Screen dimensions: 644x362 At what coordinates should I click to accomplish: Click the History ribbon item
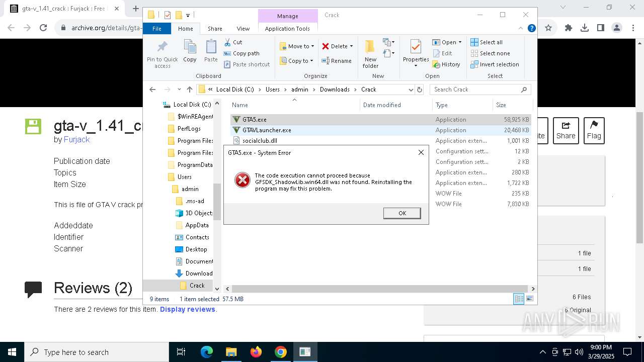[446, 64]
